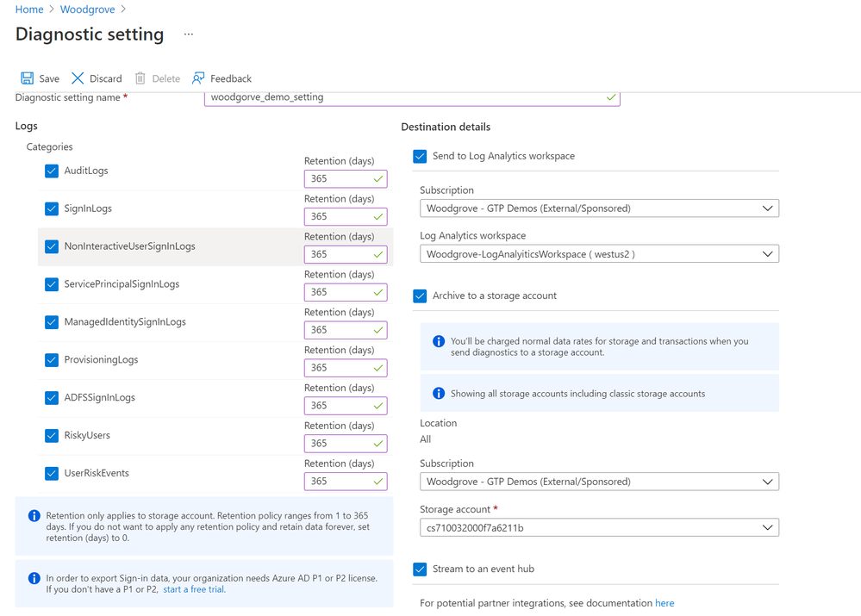Disable Archive to a storage account
The image size is (861, 616).
420,296
